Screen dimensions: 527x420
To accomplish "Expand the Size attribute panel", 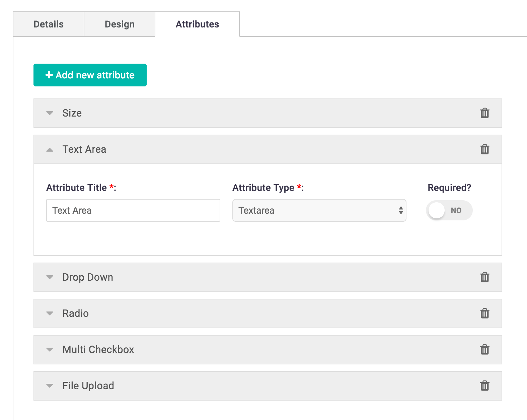I will [x=50, y=113].
